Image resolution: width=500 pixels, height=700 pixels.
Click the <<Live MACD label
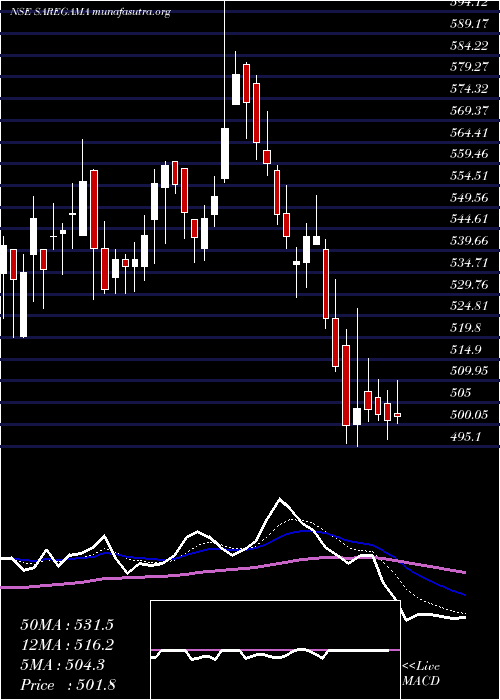[x=421, y=674]
